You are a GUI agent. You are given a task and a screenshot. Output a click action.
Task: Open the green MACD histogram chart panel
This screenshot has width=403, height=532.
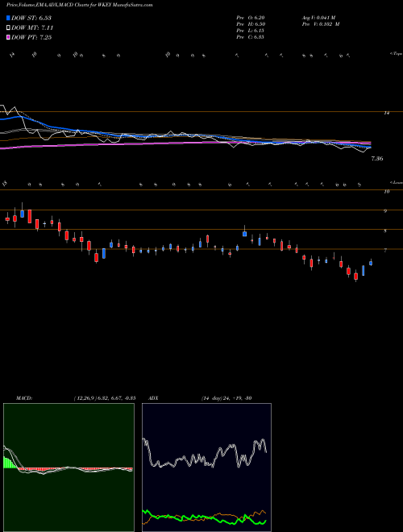[69, 468]
